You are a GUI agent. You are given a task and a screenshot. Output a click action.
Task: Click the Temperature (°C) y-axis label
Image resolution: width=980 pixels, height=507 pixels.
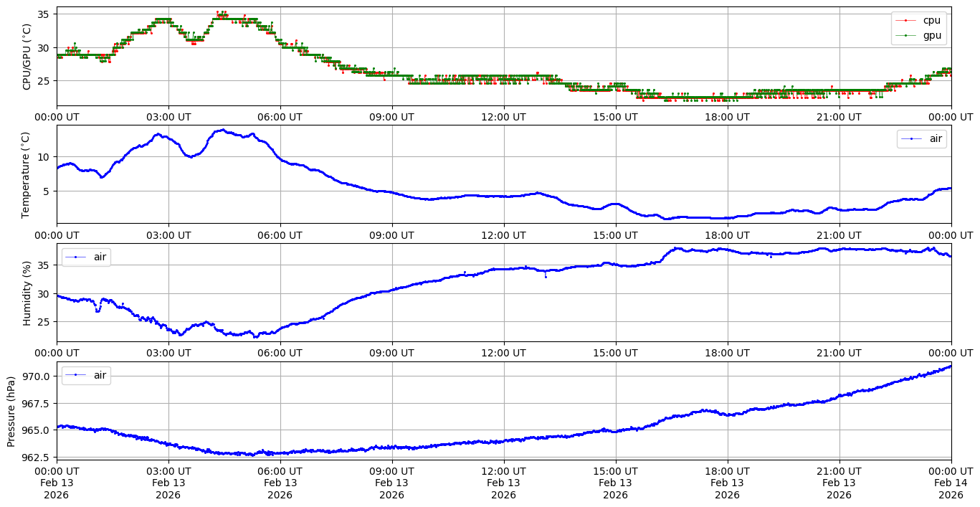tap(27, 174)
